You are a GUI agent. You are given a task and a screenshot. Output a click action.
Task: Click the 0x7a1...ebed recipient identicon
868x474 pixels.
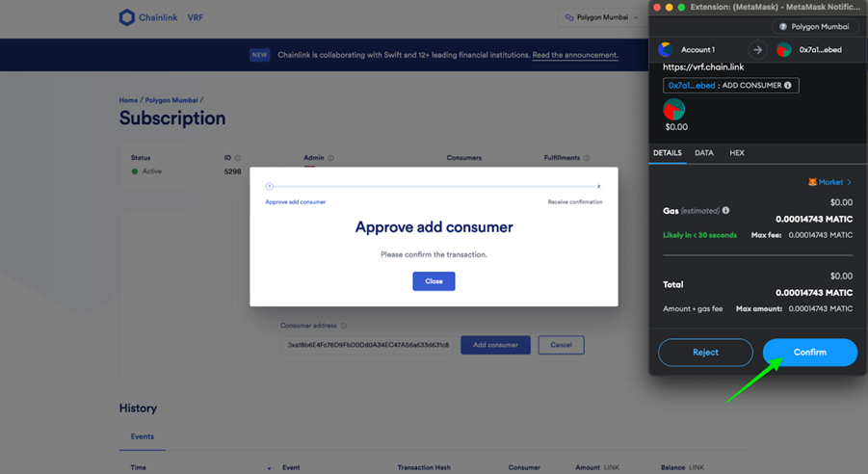coord(783,50)
